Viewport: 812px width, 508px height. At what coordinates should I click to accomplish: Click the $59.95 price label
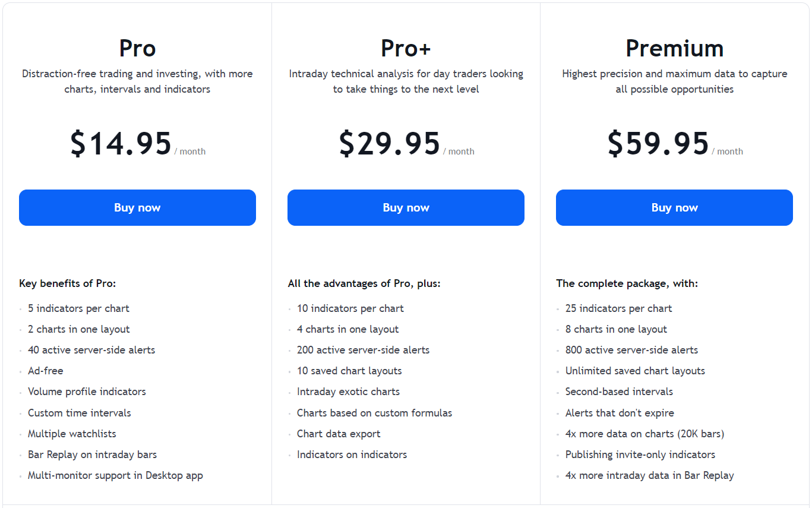tap(658, 143)
